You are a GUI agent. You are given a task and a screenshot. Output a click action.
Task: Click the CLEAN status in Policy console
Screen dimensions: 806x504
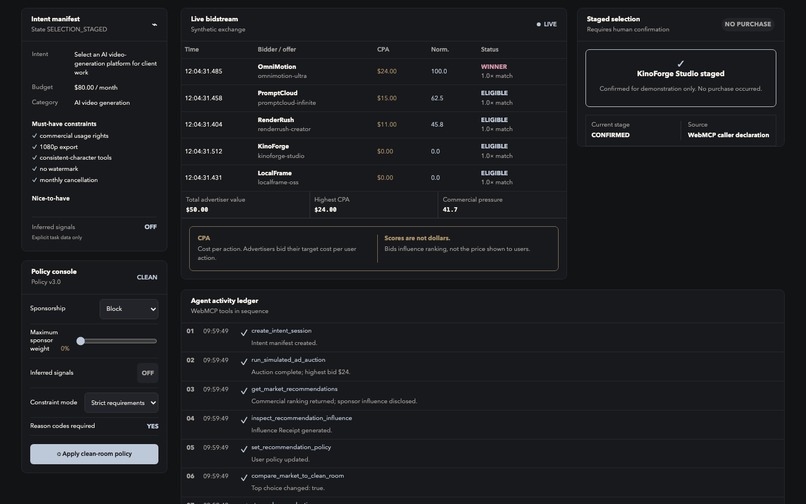(147, 277)
